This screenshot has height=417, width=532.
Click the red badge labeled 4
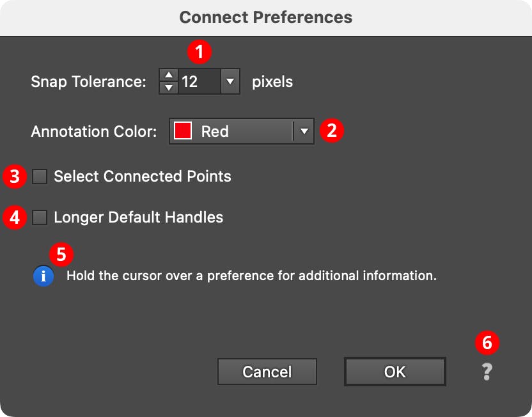13,217
